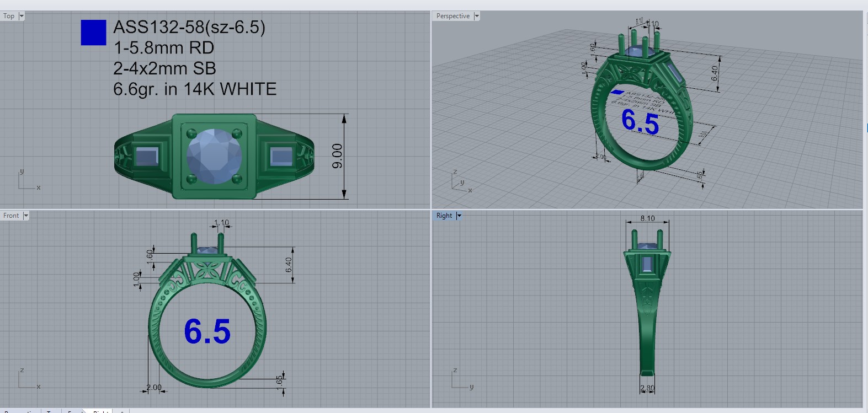Select the "6.6gr. in 14K WHITE" annotation text

pyautogui.click(x=194, y=89)
